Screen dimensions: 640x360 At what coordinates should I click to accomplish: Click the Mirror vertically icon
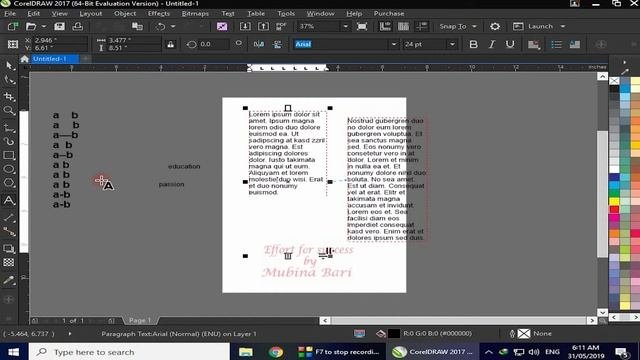277,44
